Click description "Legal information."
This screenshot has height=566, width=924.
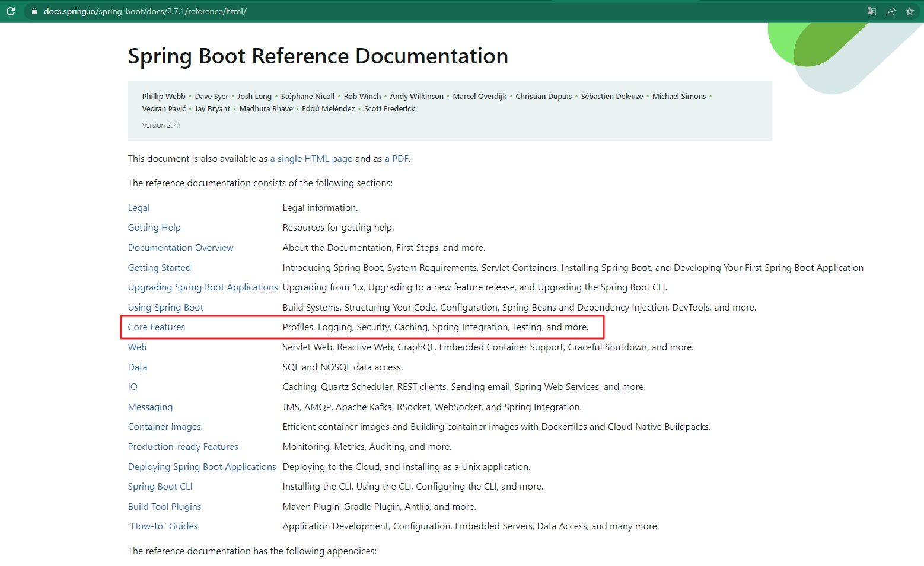tap(320, 208)
